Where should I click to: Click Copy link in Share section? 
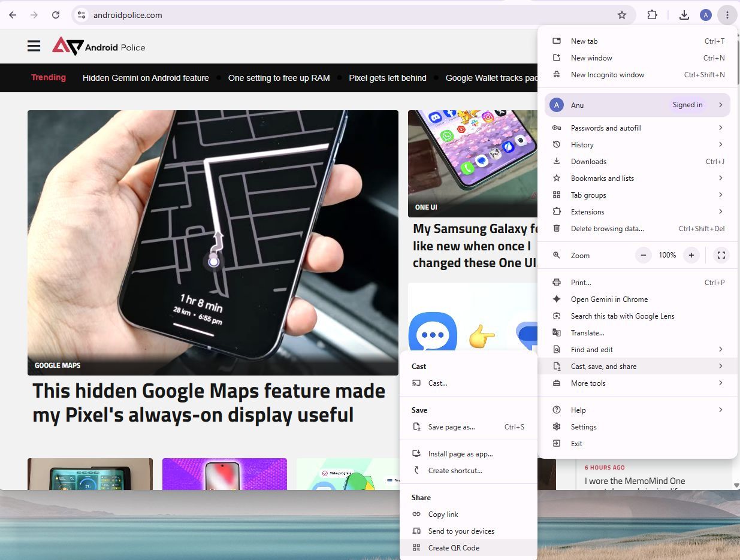[x=469, y=514]
